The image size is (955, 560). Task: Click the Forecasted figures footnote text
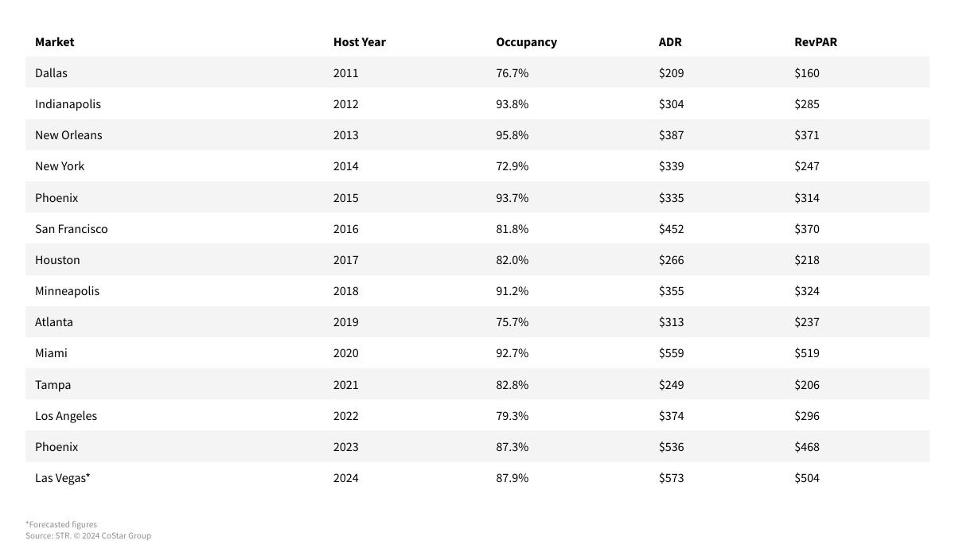pyautogui.click(x=61, y=524)
